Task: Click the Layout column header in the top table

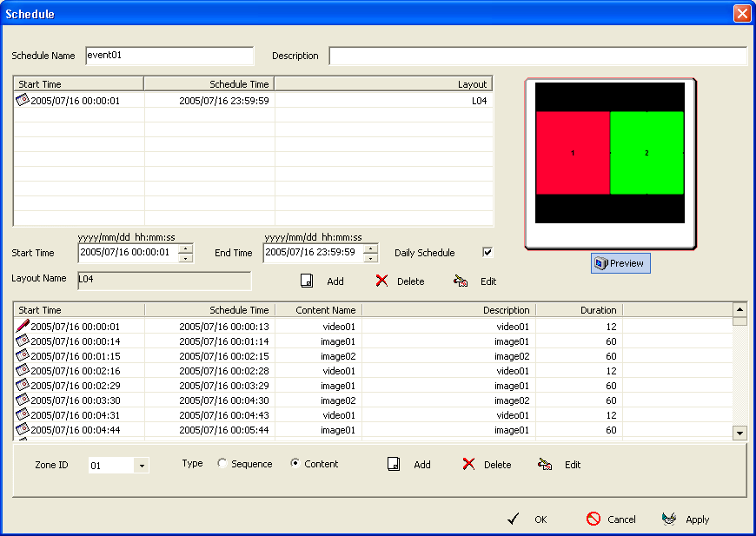Action: click(383, 84)
